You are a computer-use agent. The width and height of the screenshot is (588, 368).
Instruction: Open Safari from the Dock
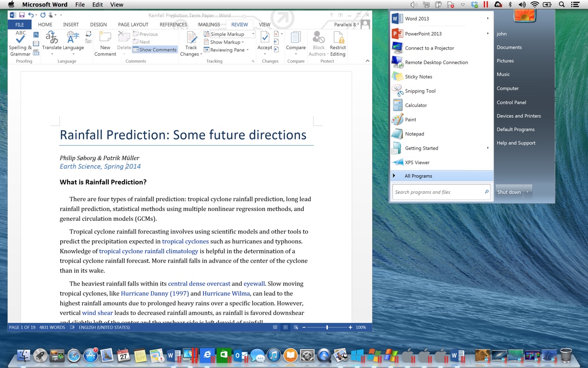[73, 355]
